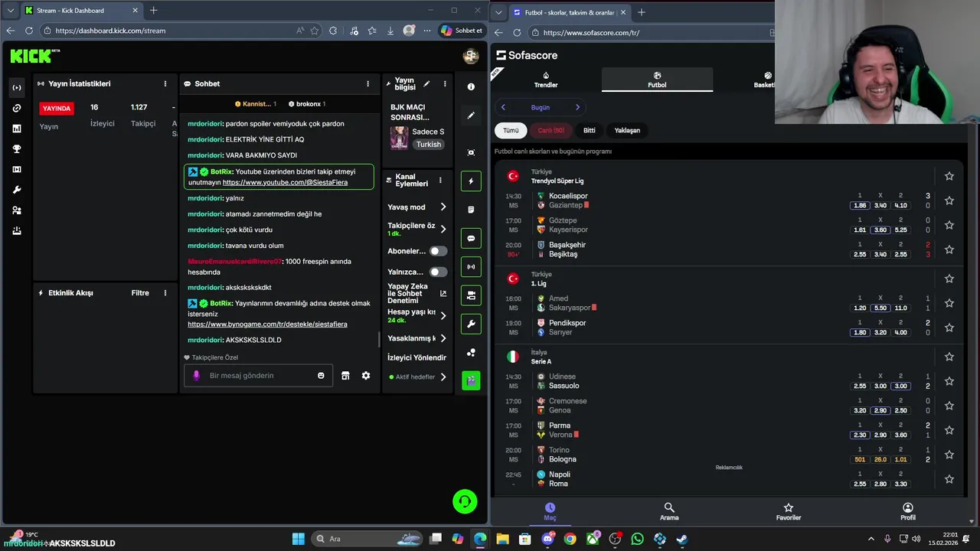The height and width of the screenshot is (551, 980).
Task: Expand the Aktif hedefler arrow
Action: click(x=443, y=377)
